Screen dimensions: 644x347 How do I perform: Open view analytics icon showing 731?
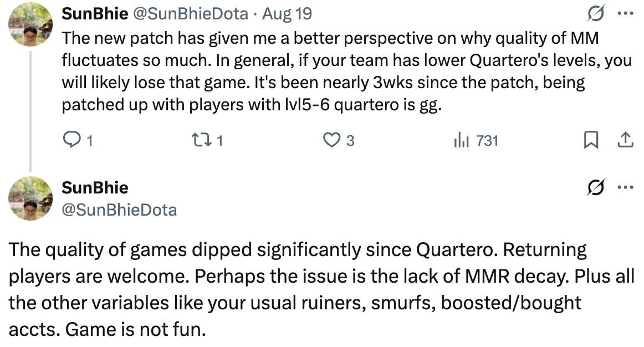461,140
